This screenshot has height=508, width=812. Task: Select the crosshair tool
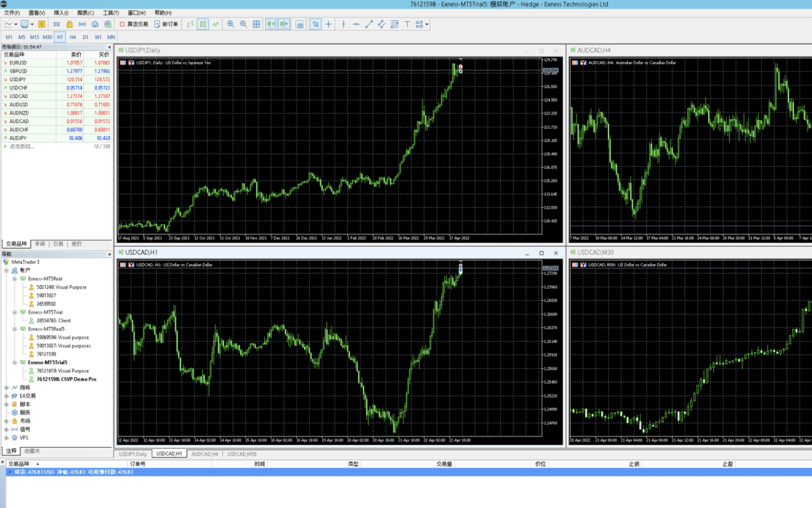(x=328, y=24)
